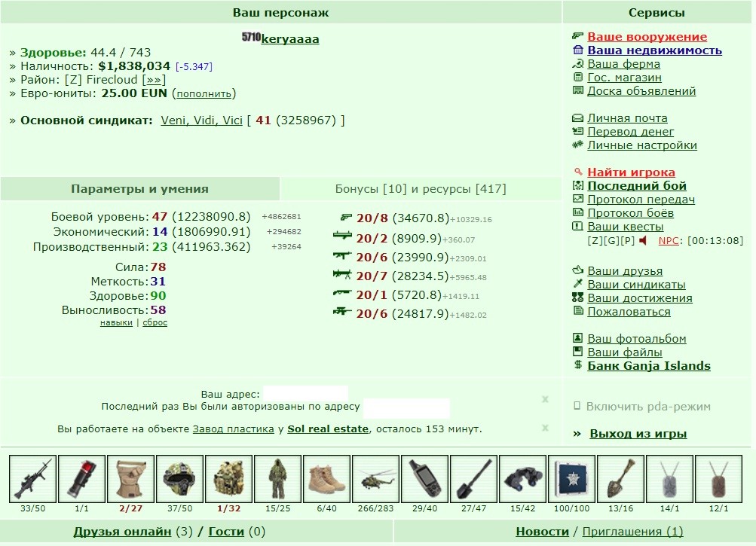Viewport: 756px width, 546px height.
Task: Open Ваш фотоальбом
Action: 636,338
